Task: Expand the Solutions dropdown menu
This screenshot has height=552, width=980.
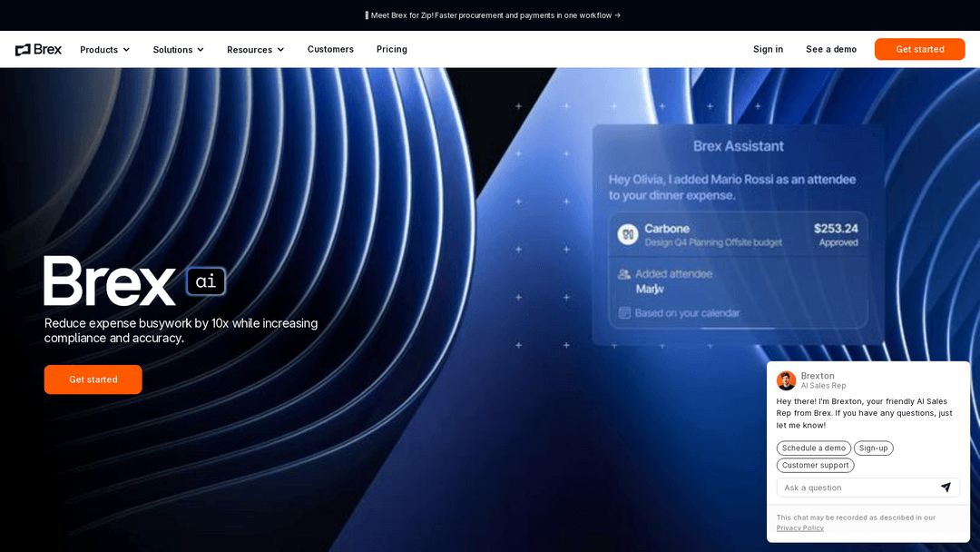Action: pos(179,49)
